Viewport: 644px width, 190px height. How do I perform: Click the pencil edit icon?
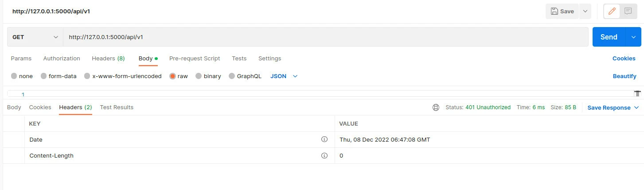pos(612,12)
